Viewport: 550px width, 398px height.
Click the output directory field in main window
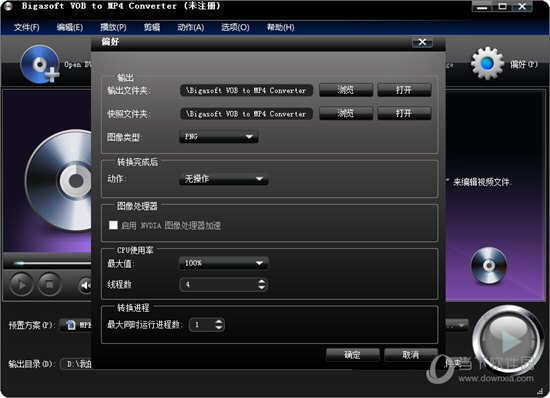coord(76,364)
